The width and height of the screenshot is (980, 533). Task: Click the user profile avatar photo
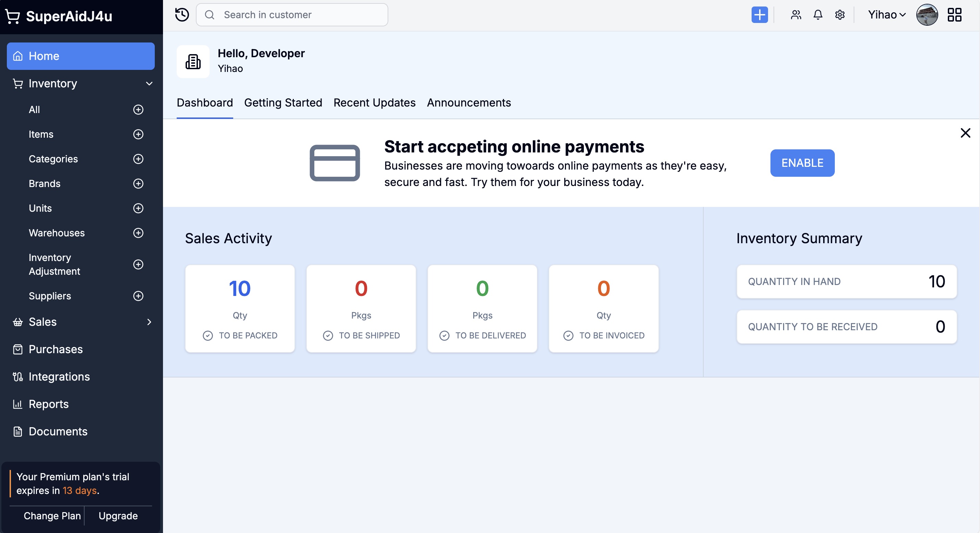pos(927,15)
